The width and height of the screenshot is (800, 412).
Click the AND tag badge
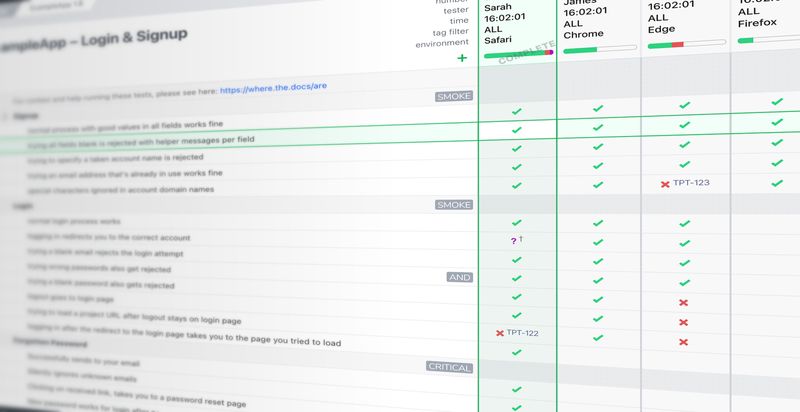[460, 277]
